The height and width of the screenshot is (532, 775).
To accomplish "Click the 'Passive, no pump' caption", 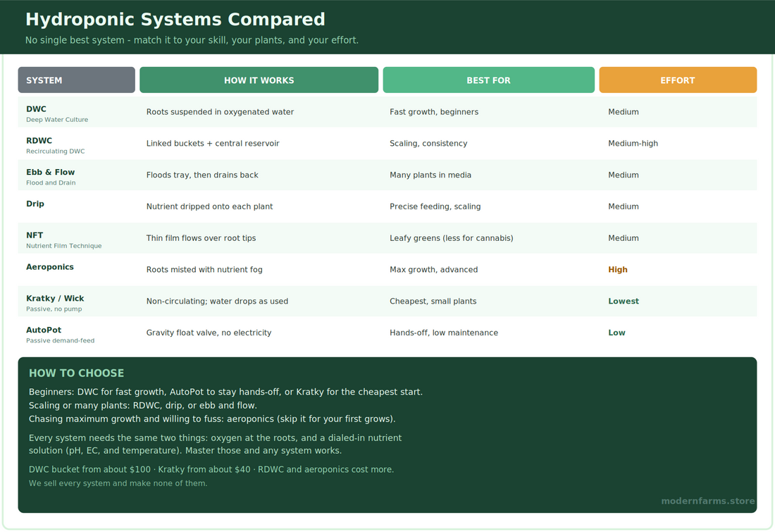I will click(x=54, y=309).
